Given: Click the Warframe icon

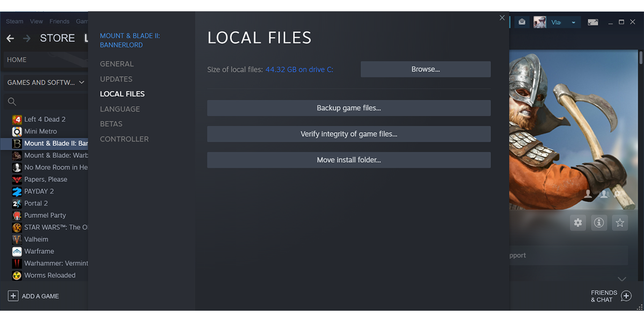Looking at the screenshot, I should [x=17, y=251].
